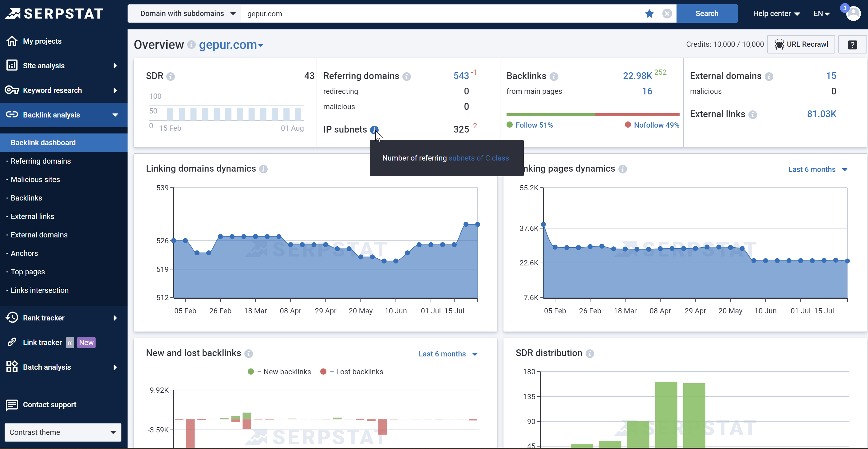The image size is (868, 449).
Task: Expand the Batch analysis menu arrow
Action: 115,367
